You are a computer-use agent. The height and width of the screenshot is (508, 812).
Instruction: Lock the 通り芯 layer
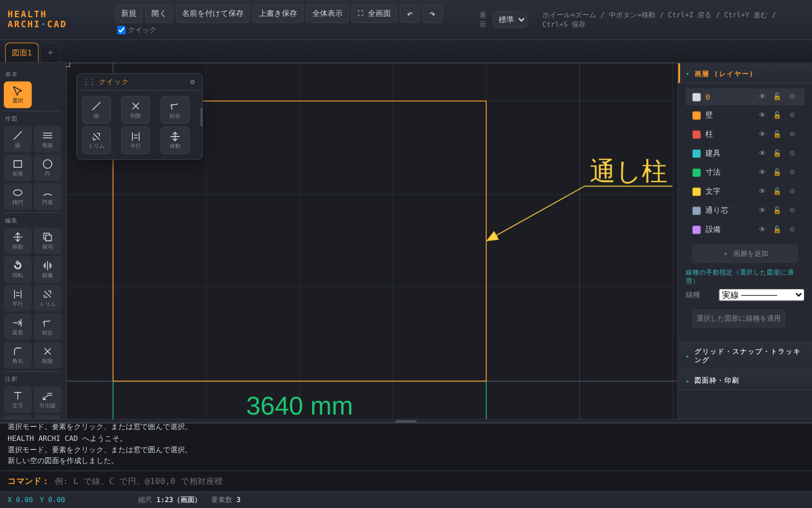coord(777,210)
